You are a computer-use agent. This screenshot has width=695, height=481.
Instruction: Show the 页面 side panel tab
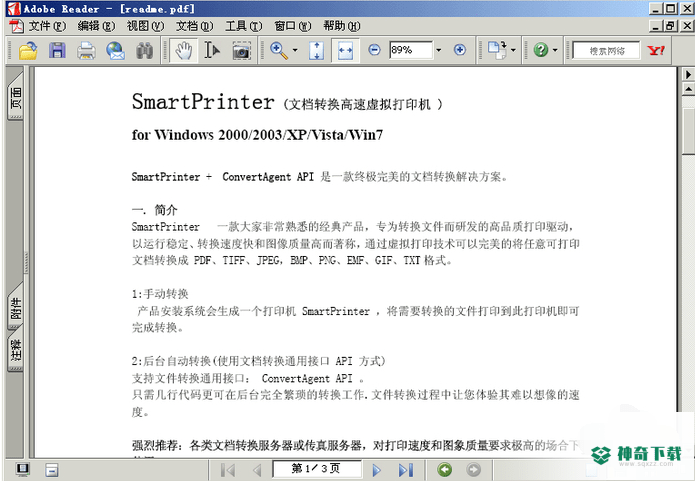click(x=16, y=97)
